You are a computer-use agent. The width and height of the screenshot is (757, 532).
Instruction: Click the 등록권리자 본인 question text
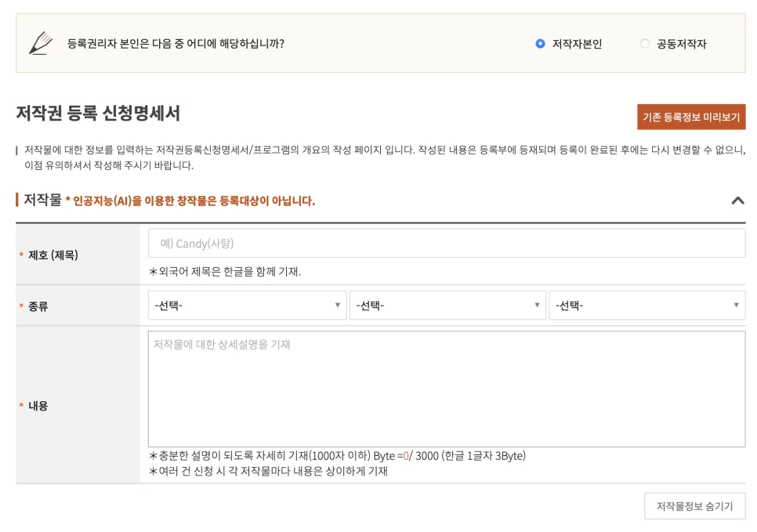pos(176,44)
